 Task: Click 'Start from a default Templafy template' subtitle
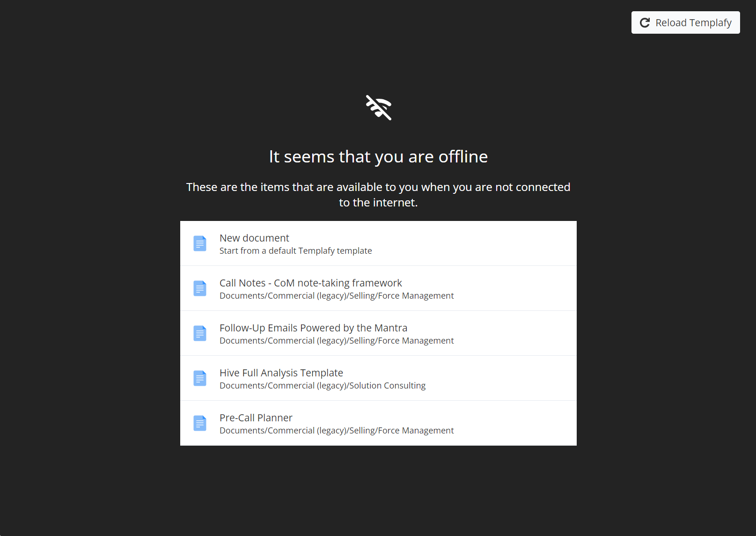296,251
